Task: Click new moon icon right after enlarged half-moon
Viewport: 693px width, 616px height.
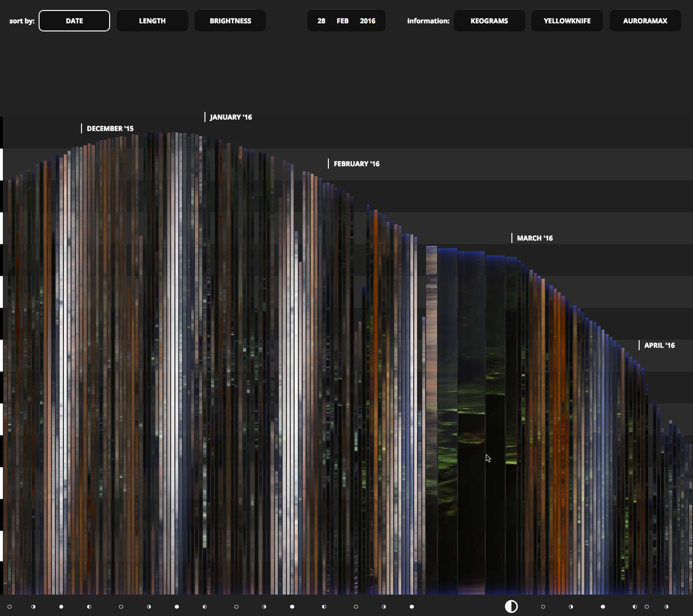Action: [x=543, y=607]
